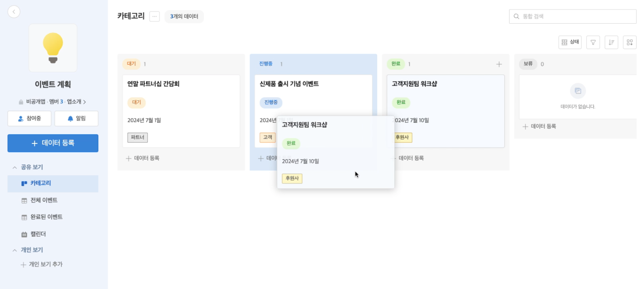Collapse the 공유 보기 section
This screenshot has height=289, width=644.
15,167
